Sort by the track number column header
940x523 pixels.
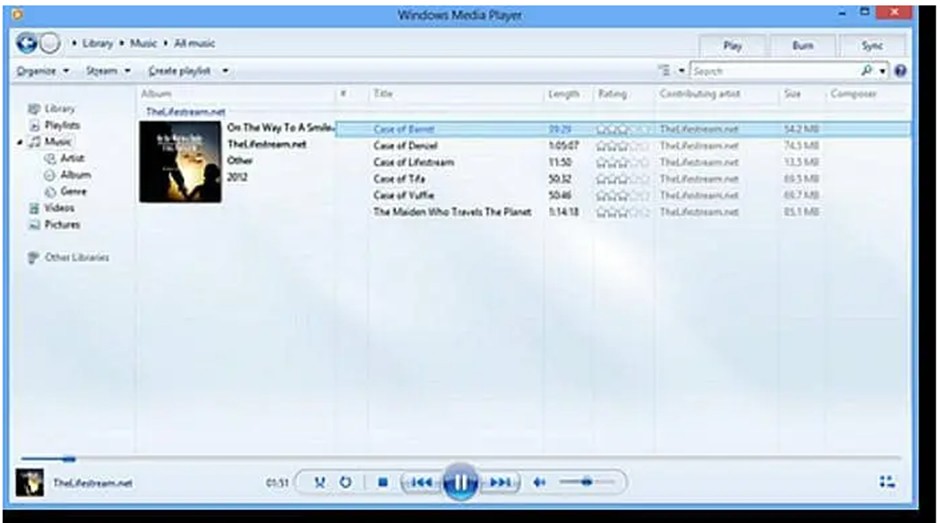tap(344, 94)
